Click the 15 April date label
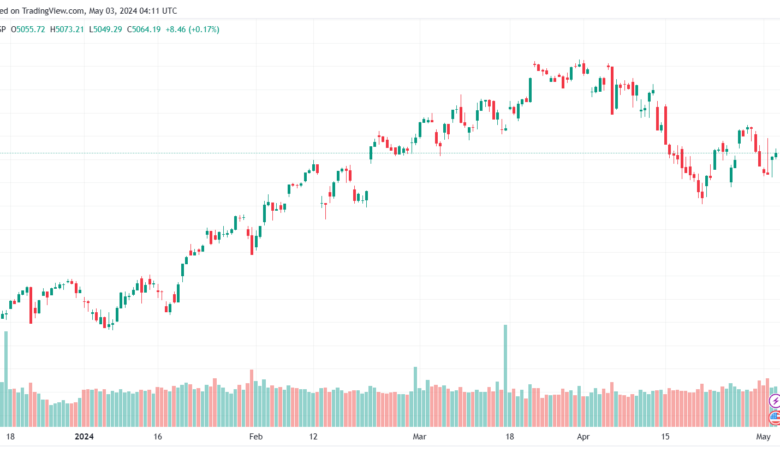Viewport: 780px width, 470px height. 665,437
